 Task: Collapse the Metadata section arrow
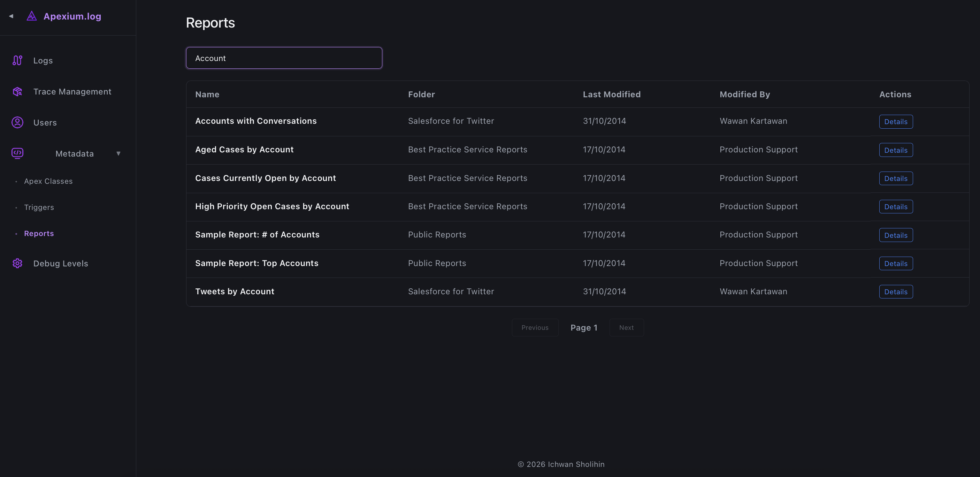click(118, 153)
